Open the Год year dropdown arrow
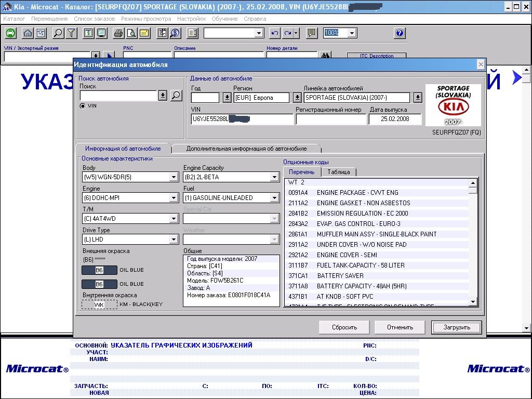The image size is (532, 399). click(x=227, y=98)
